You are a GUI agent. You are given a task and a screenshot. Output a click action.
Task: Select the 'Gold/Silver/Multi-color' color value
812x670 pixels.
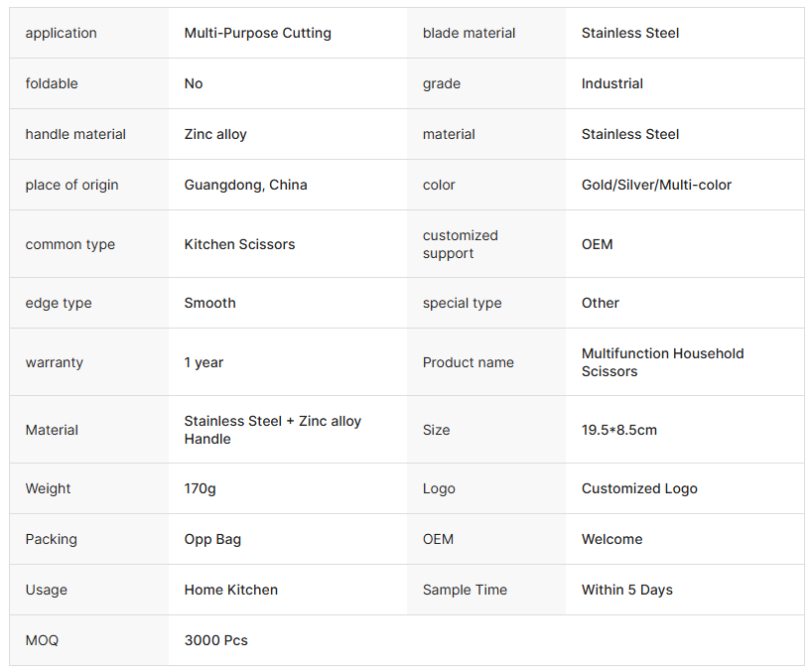coord(656,185)
